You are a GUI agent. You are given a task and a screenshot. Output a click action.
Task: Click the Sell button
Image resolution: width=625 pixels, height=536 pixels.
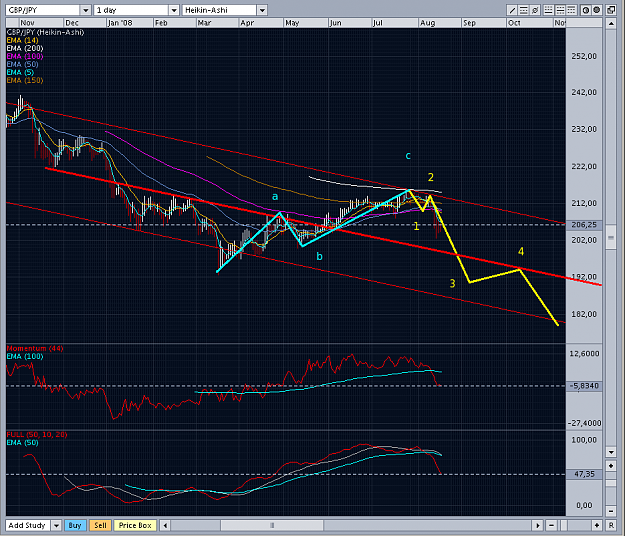100,525
